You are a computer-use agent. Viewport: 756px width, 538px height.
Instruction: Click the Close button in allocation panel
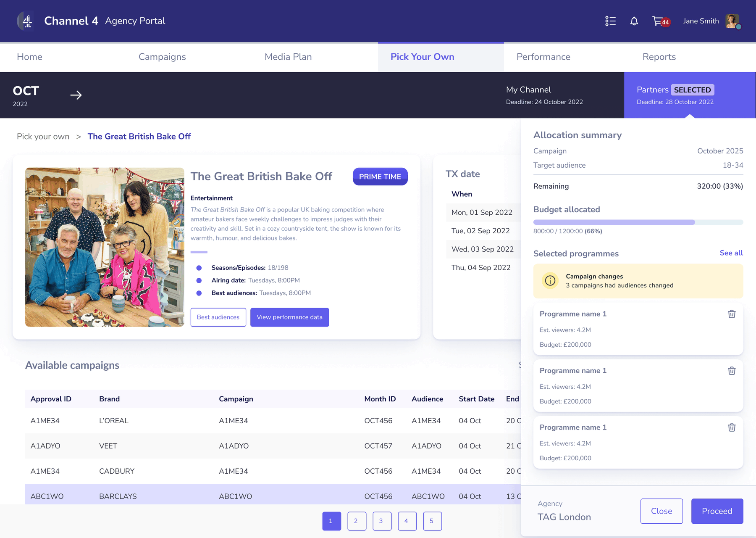pyautogui.click(x=661, y=511)
